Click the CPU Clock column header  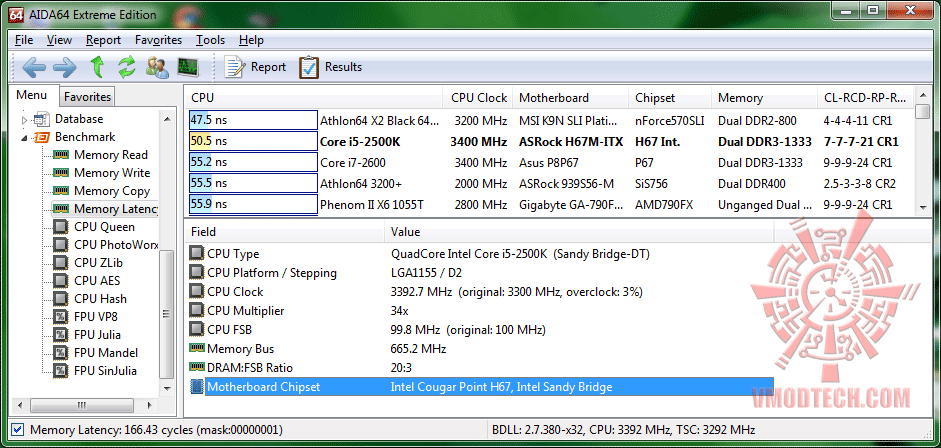[478, 98]
